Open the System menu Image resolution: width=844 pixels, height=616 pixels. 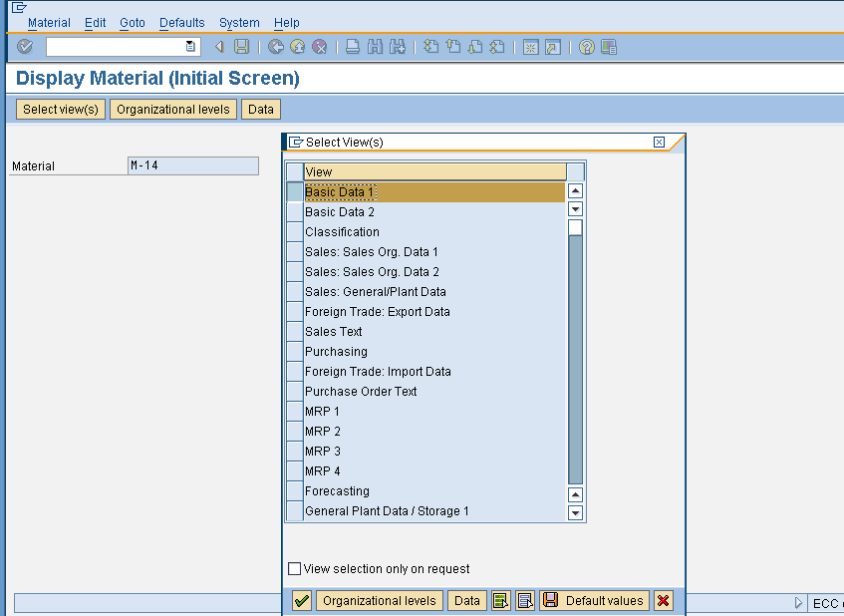[239, 22]
